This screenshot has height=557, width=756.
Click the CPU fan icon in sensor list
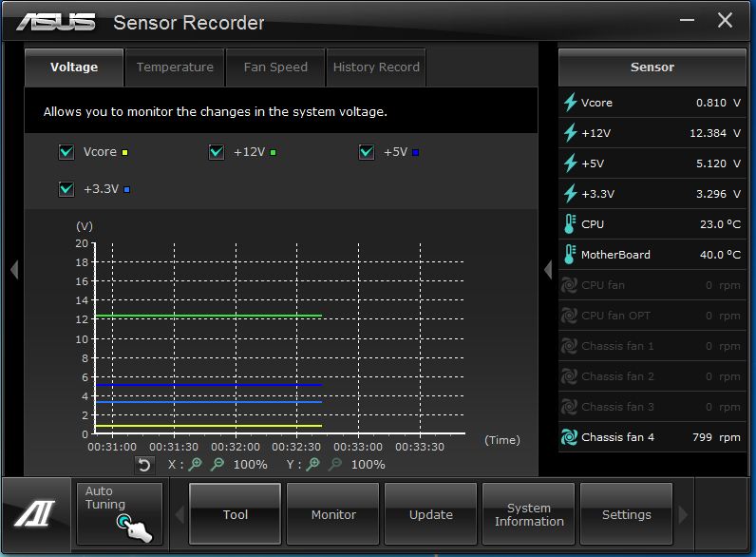pos(570,285)
